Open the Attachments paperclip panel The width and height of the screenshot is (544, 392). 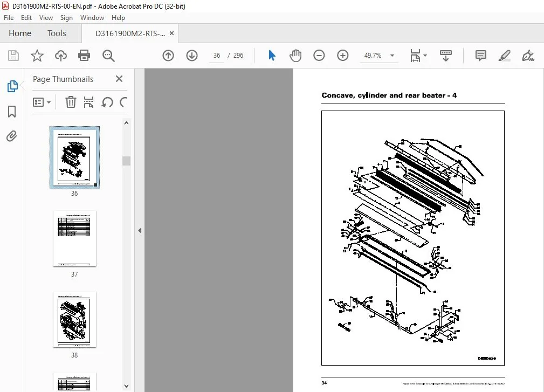pyautogui.click(x=12, y=136)
